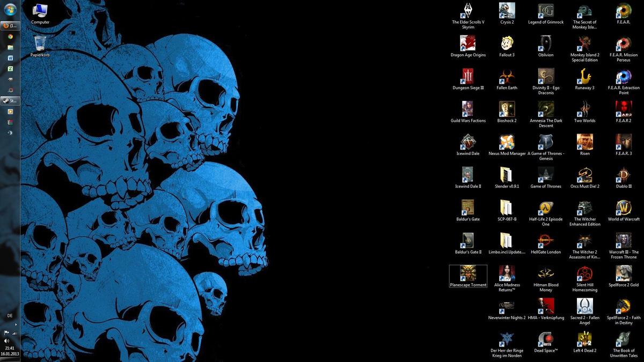644x362 pixels.
Task: Select the Sacred 2 Fallen Angel icon
Action: coord(584,311)
